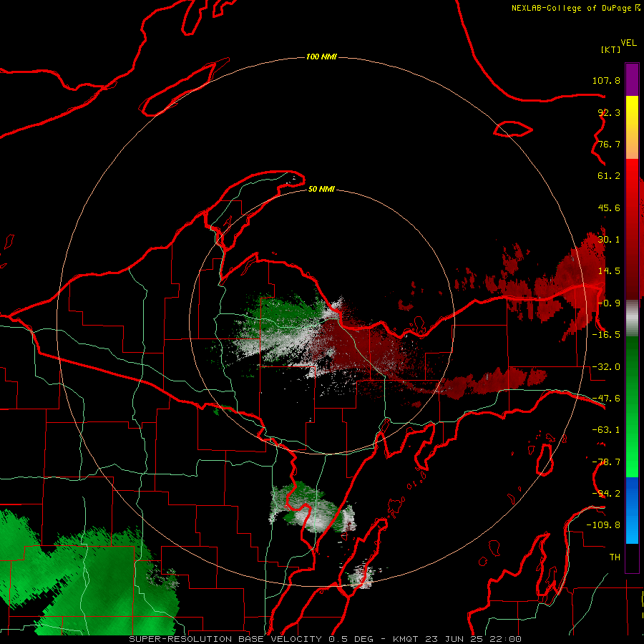The image size is (644, 644).
Task: Click the 107.8 velocity scale value
Action: [x=606, y=80]
